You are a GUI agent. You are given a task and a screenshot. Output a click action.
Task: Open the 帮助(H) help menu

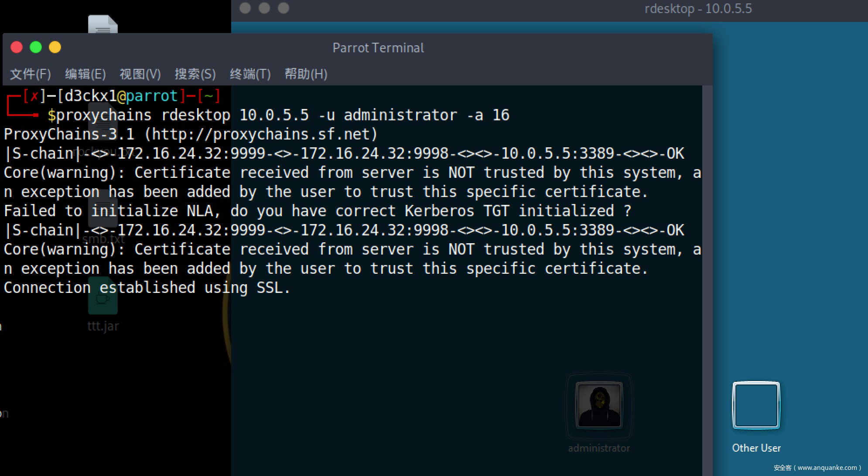(305, 74)
